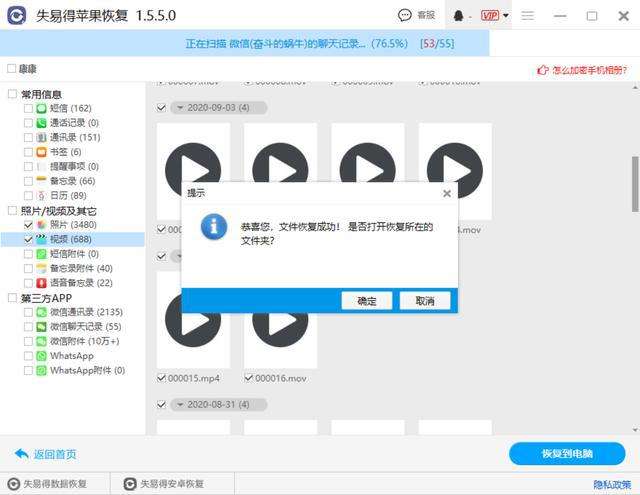Toggle the 常用信息 group checkbox

[12, 94]
